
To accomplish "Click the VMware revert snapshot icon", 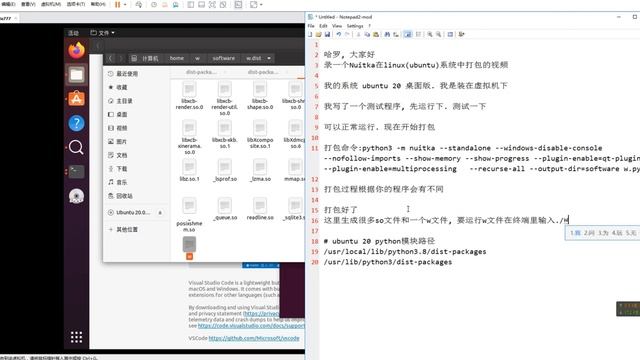I will [x=164, y=5].
